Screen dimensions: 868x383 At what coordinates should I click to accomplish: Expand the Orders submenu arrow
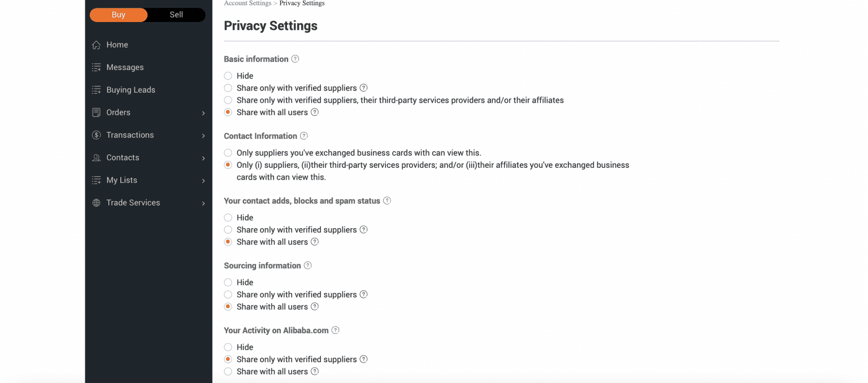coord(203,113)
